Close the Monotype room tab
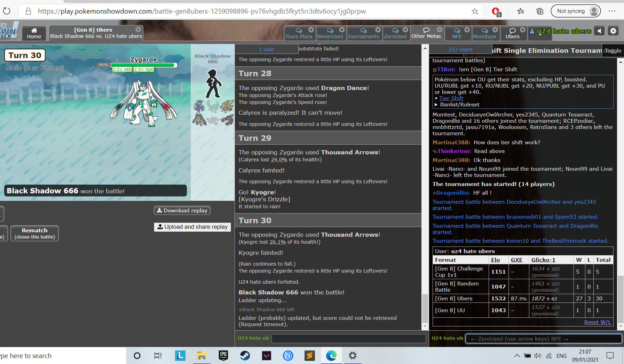The height and width of the screenshot is (364, 624). point(495,30)
